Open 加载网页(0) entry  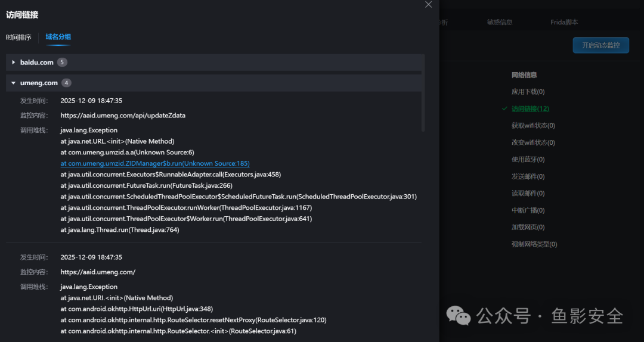(528, 227)
